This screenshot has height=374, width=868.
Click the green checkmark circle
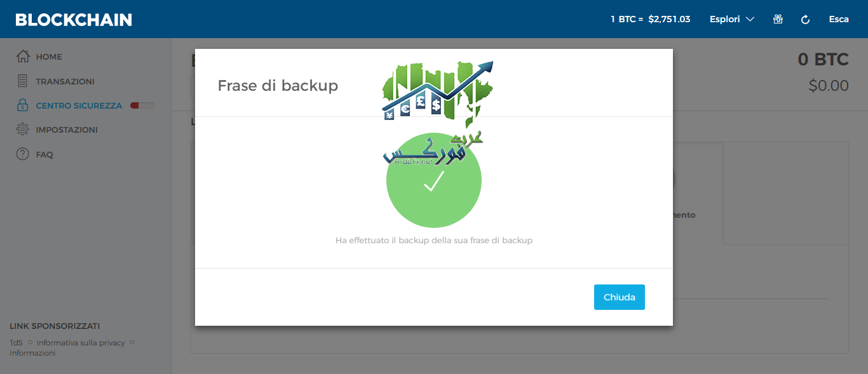pyautogui.click(x=434, y=180)
